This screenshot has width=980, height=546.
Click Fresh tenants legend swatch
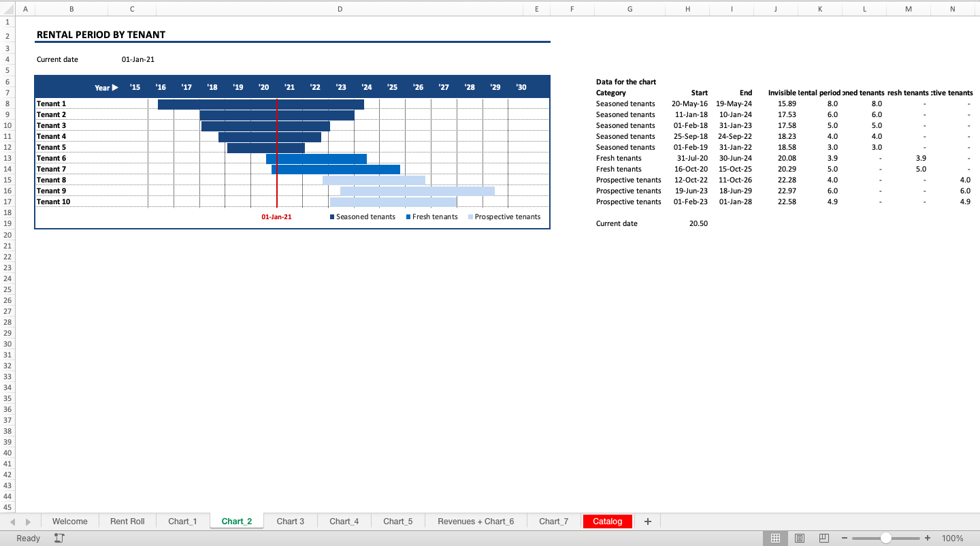(x=408, y=217)
